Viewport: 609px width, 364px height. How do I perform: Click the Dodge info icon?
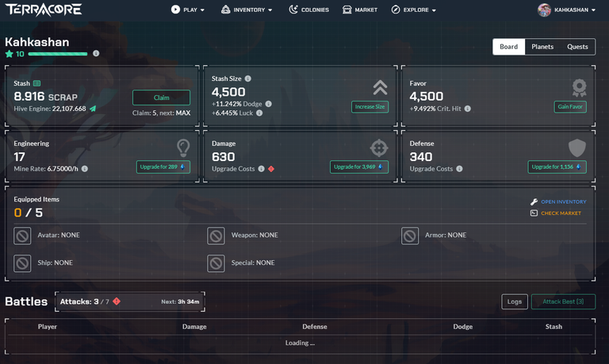click(x=268, y=104)
